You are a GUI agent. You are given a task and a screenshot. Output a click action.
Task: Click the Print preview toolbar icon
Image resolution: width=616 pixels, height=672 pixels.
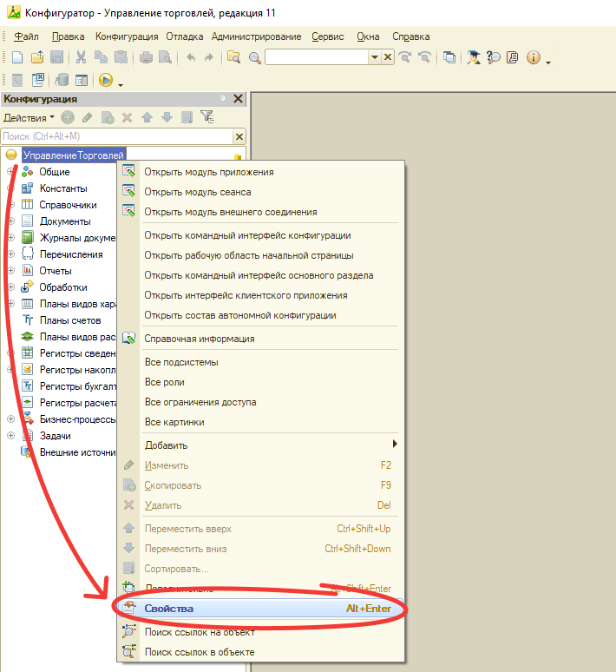pos(166,57)
